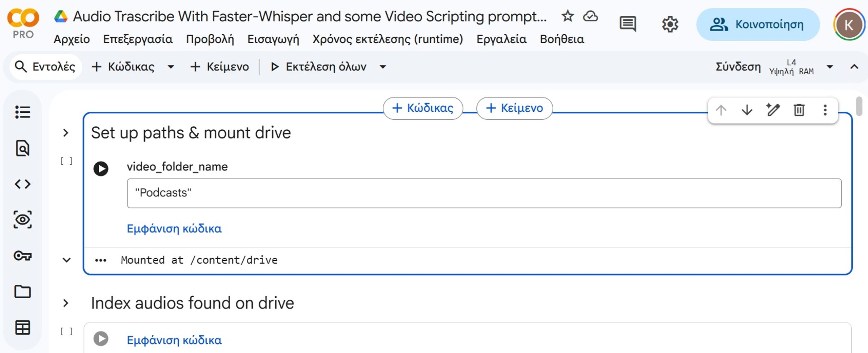The image size is (868, 353).
Task: Open the Σύνδεση runtime options dropdown
Action: point(830,67)
